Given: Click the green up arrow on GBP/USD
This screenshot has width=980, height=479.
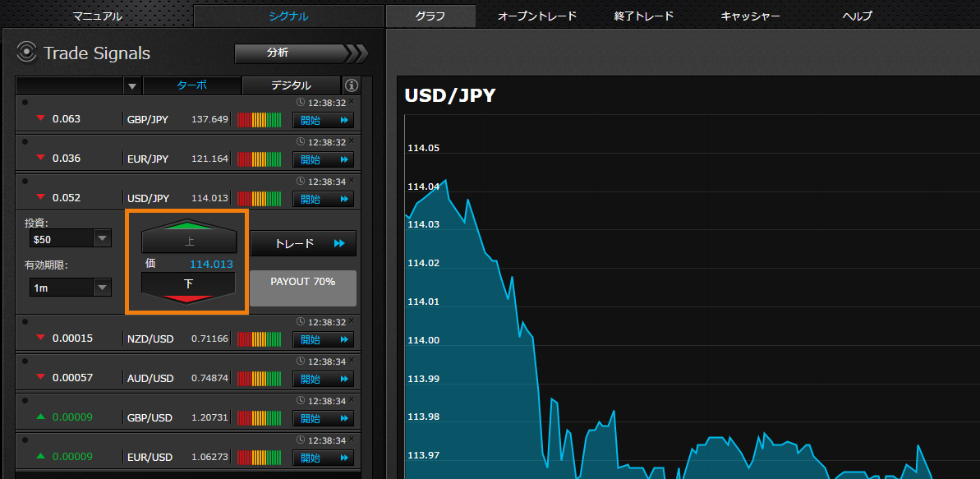Looking at the screenshot, I should coord(41,417).
